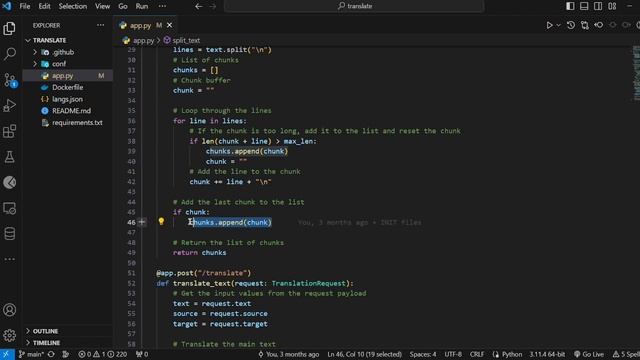640x360 pixels.
Task: Open the View menu
Action: tap(102, 6)
